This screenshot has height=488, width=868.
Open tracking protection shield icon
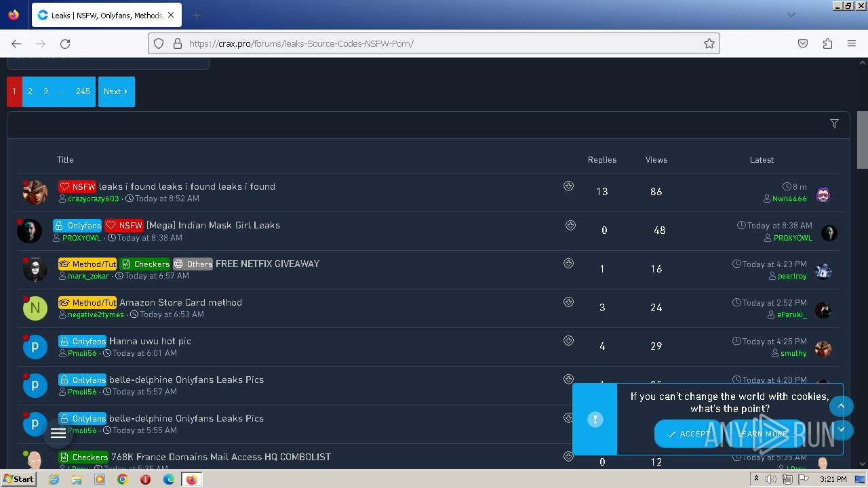coord(159,43)
